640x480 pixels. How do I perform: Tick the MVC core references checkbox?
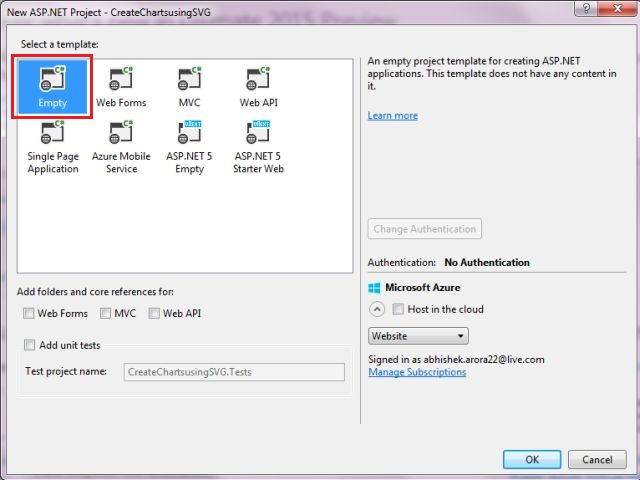point(105,313)
